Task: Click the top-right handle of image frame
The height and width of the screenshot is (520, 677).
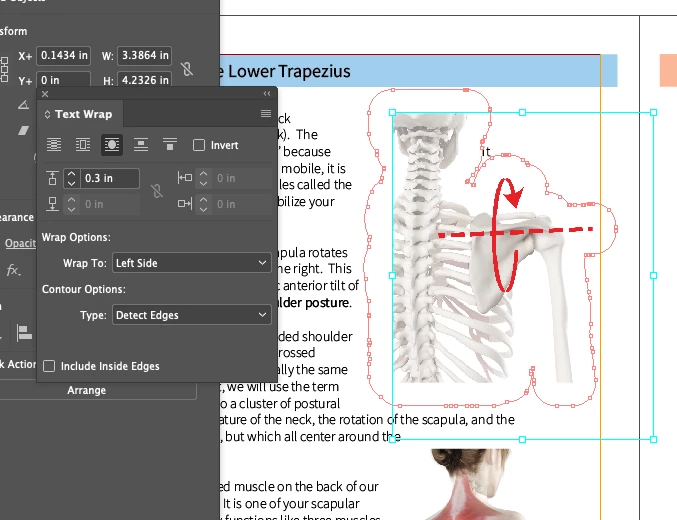Action: [x=654, y=112]
